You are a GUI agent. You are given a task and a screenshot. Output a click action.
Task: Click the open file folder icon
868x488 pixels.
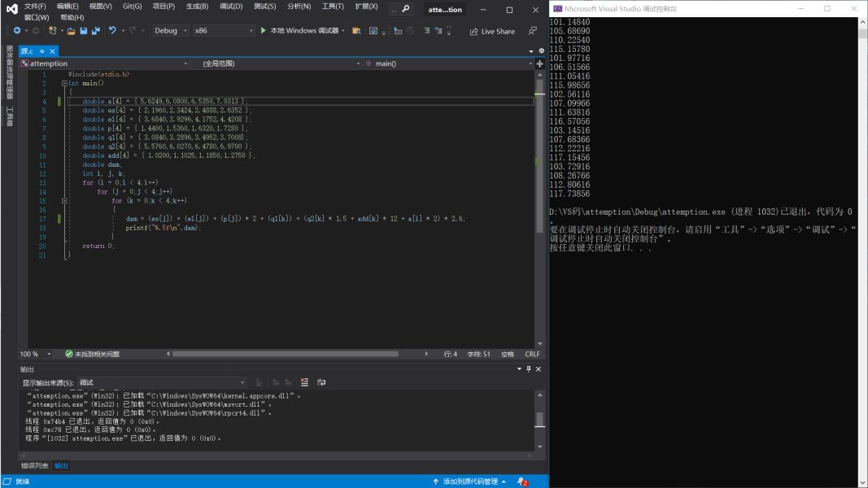(71, 31)
